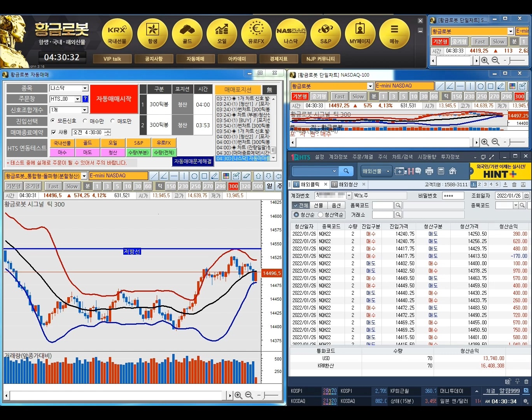Open the 차트/검색 menu
Screen dimensions: 532x420
coord(402,157)
